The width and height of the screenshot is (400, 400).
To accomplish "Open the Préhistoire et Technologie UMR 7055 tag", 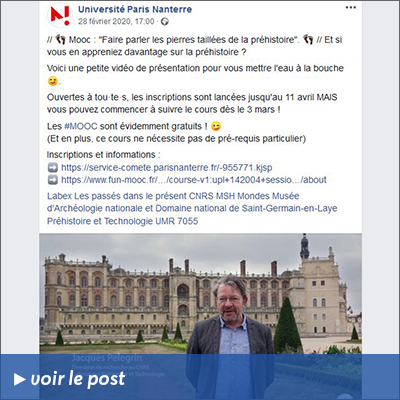I will click(x=122, y=221).
